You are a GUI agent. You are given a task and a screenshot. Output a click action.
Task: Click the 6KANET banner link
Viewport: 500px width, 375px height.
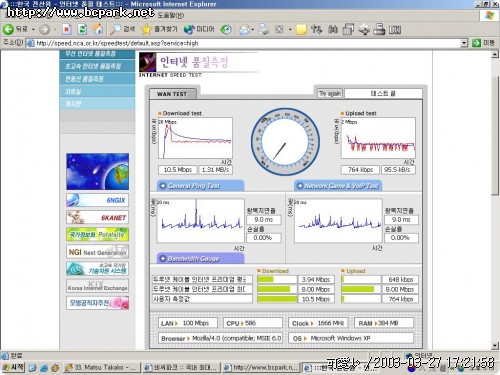click(97, 217)
